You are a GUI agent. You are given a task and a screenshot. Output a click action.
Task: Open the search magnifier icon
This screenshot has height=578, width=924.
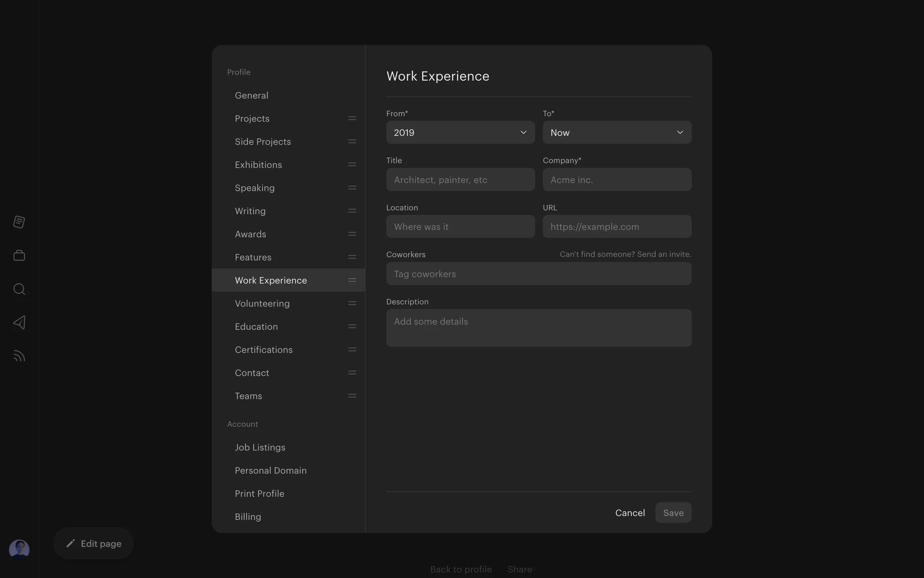coord(19,289)
